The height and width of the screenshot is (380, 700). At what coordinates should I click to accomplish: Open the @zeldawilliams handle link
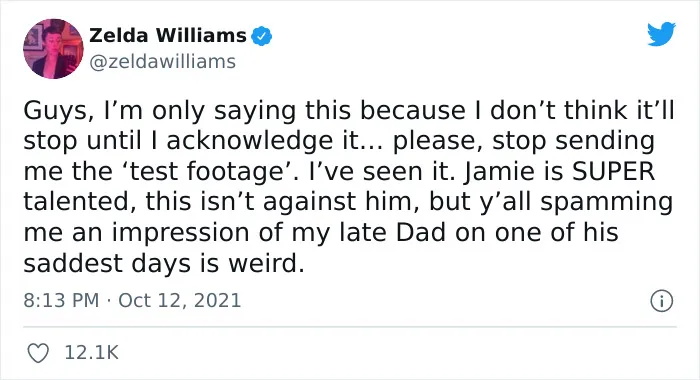pos(162,62)
